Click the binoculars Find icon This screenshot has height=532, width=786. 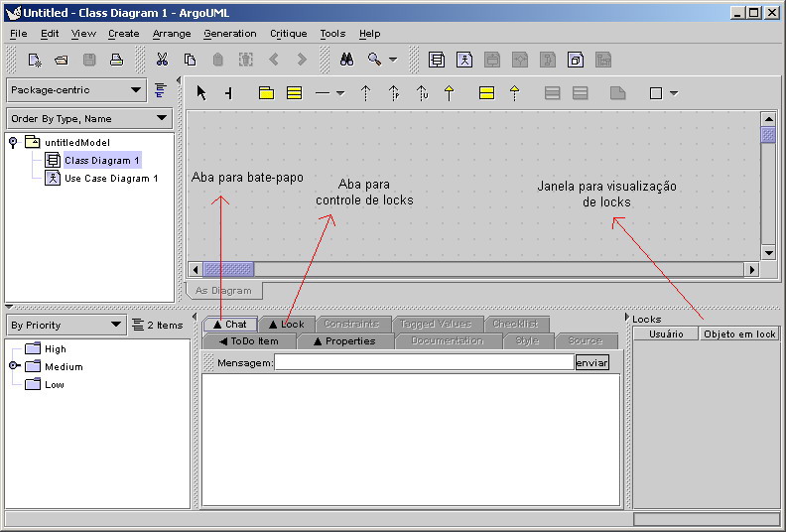(x=346, y=60)
